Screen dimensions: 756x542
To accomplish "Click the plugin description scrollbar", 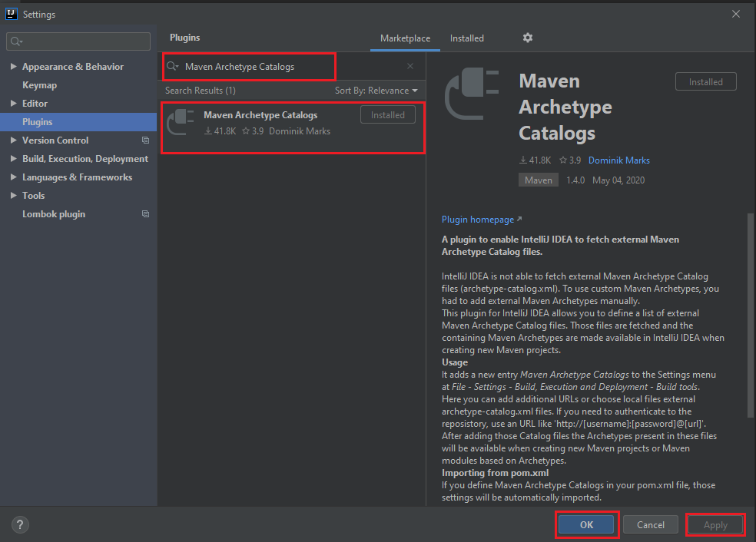I will [750, 316].
